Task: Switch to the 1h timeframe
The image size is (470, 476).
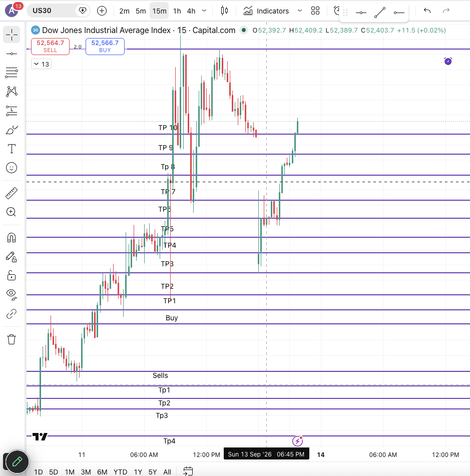Action: click(x=177, y=11)
